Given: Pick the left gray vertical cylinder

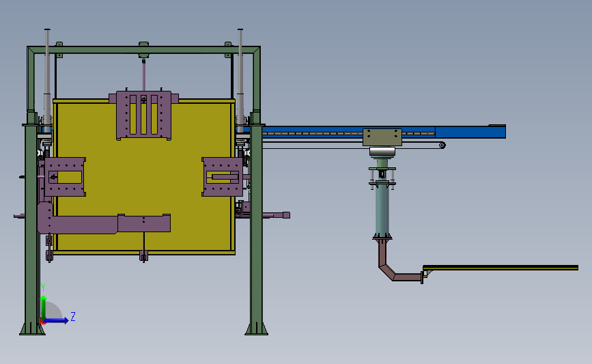Looking at the screenshot, I should point(47,79).
